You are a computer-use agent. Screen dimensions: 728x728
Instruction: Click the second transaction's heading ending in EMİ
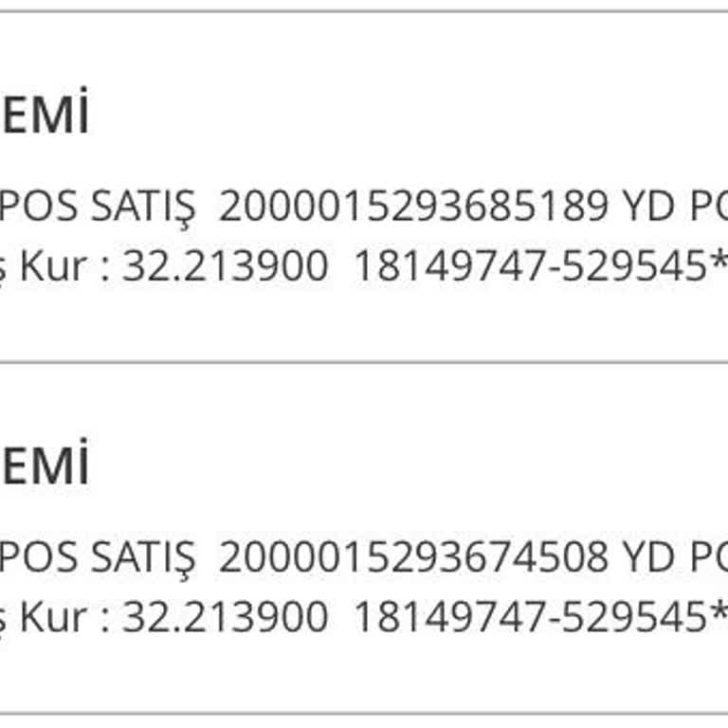[44, 468]
